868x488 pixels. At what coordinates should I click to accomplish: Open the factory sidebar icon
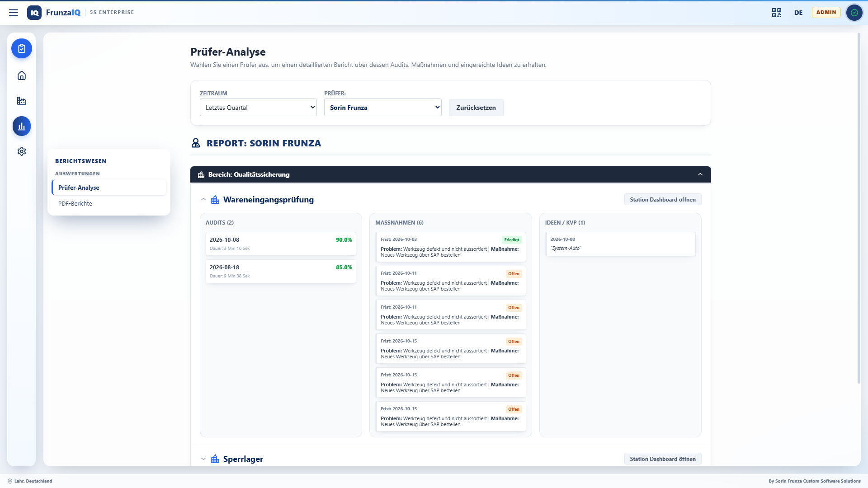coord(22,101)
